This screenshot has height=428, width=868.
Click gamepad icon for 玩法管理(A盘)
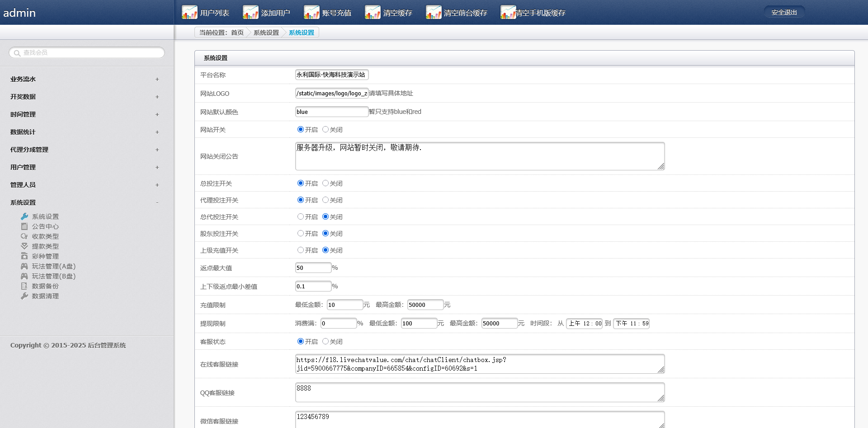(24, 266)
